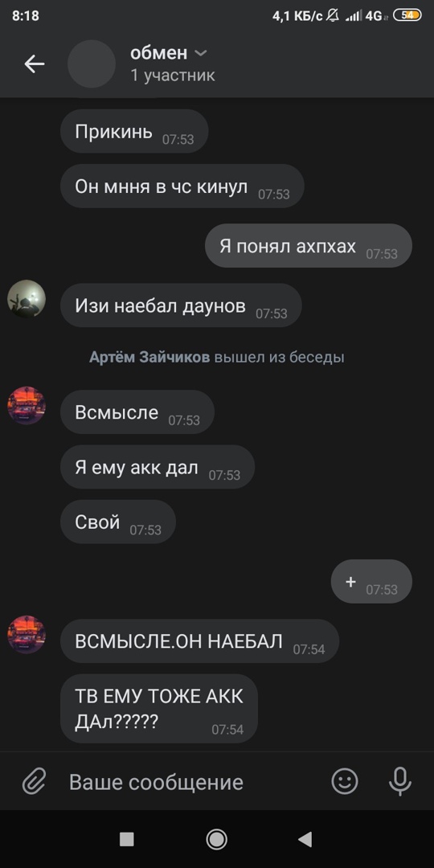Tap the Android triangle back button
The height and width of the screenshot is (868, 434).
[305, 839]
